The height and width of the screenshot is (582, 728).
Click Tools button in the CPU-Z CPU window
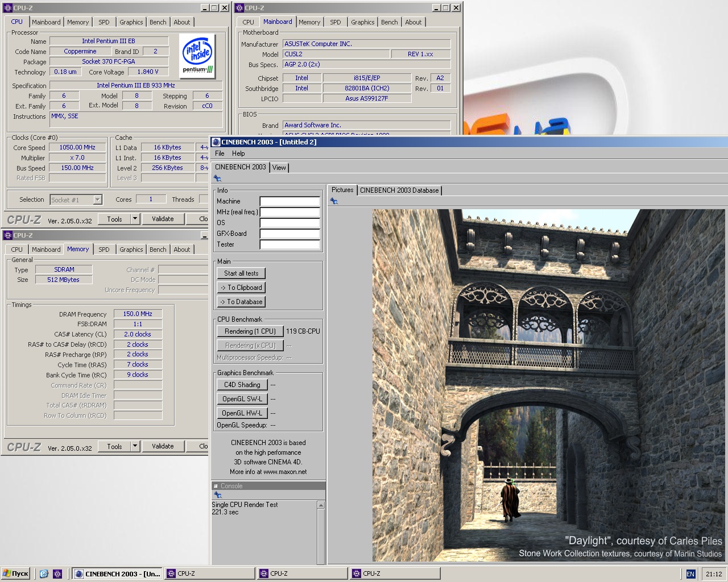coord(114,219)
